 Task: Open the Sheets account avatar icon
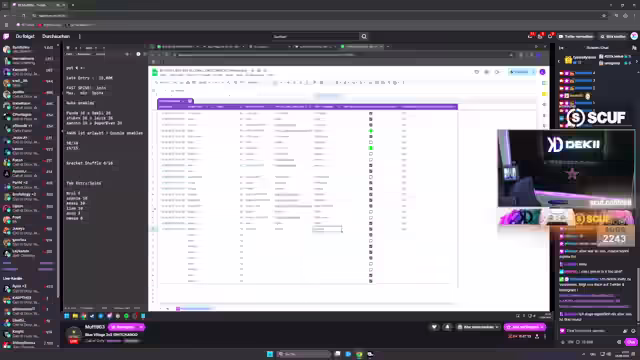coord(542,72)
